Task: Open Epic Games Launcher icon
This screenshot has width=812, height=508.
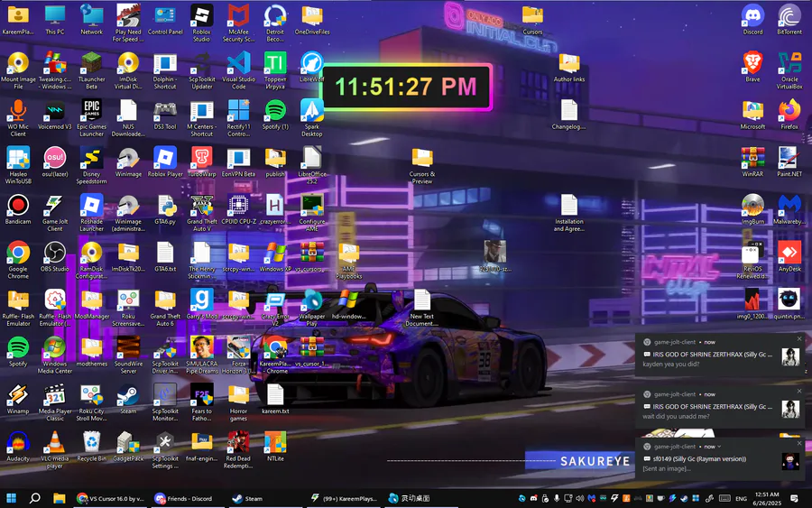Action: (x=92, y=118)
